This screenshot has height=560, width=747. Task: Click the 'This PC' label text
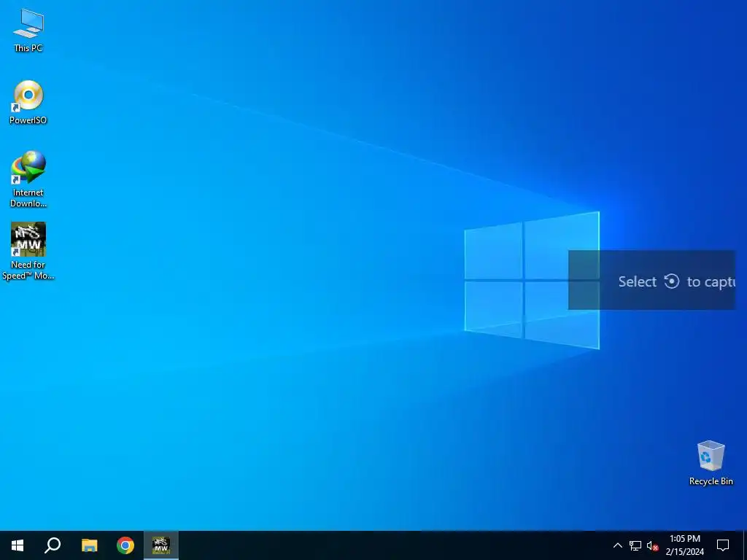click(x=28, y=48)
